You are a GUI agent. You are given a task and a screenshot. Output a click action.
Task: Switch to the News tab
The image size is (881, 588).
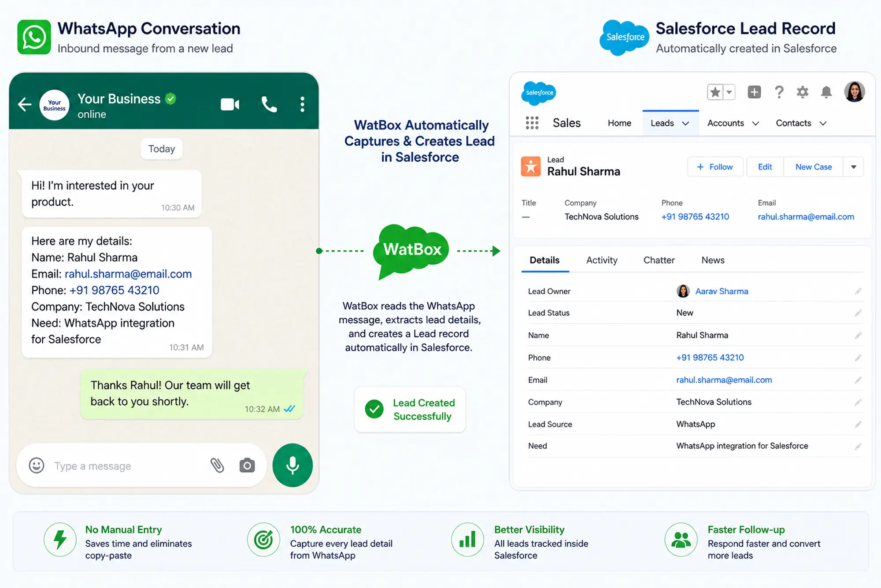pyautogui.click(x=713, y=260)
